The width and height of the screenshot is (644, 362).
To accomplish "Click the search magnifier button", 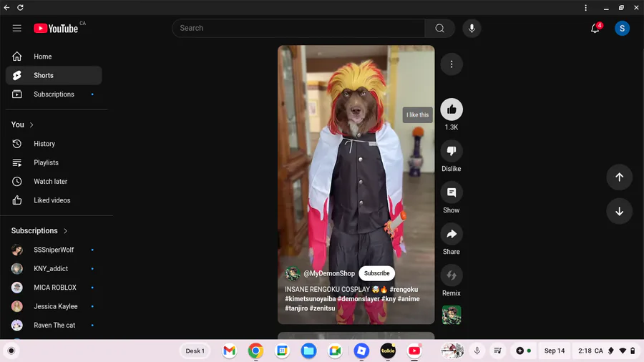I will click(439, 28).
